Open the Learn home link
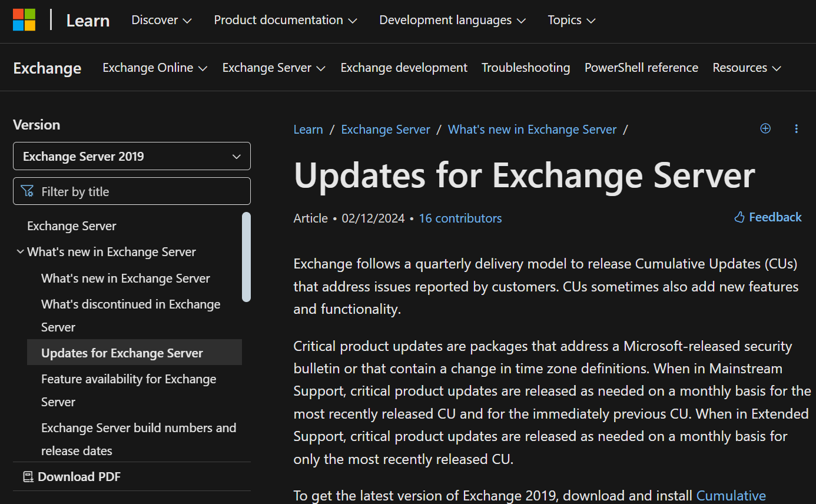 coord(88,21)
